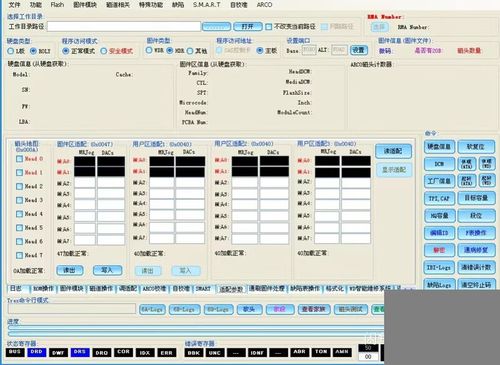Click the dotted browse button beside the path field
The width and height of the screenshot is (500, 365).
tap(216, 26)
